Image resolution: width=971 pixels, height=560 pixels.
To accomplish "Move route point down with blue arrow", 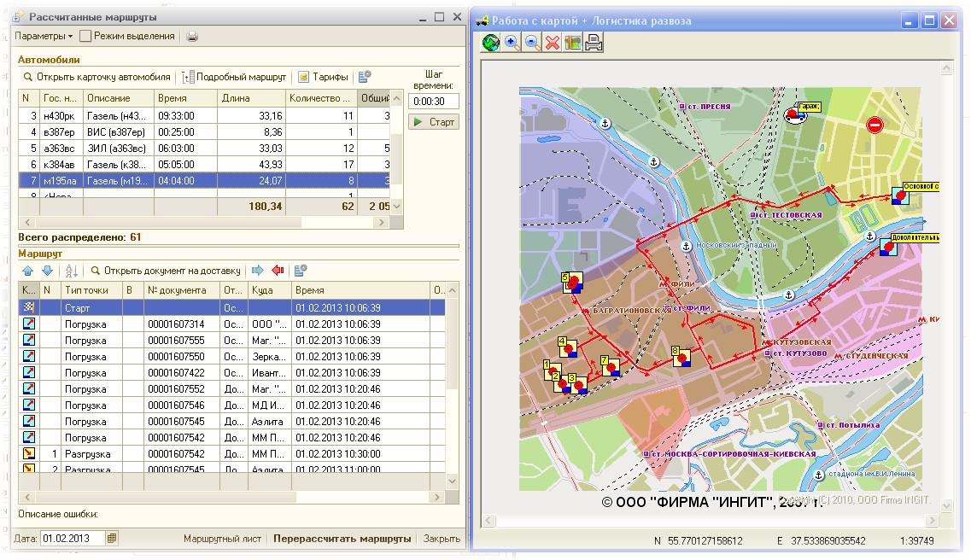I will tap(47, 271).
